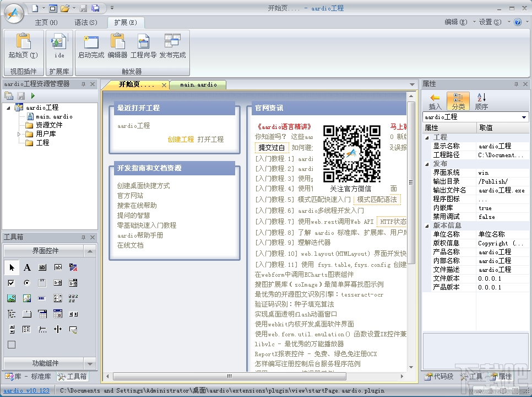Click the 启动完成 trigger icon
Viewport: 532px width, 397px height.
pos(91,46)
